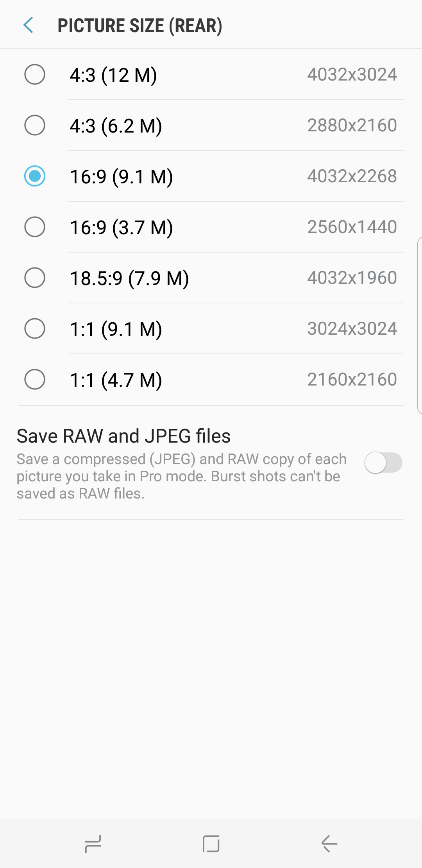422x868 pixels.
Task: Click the 2560x1440 resolution value
Action: (352, 227)
